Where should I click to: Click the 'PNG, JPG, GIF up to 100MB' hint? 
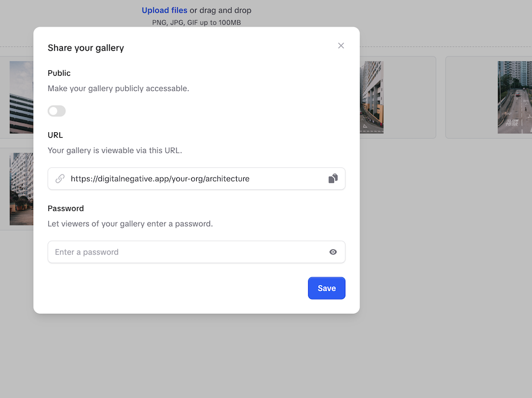(x=196, y=23)
